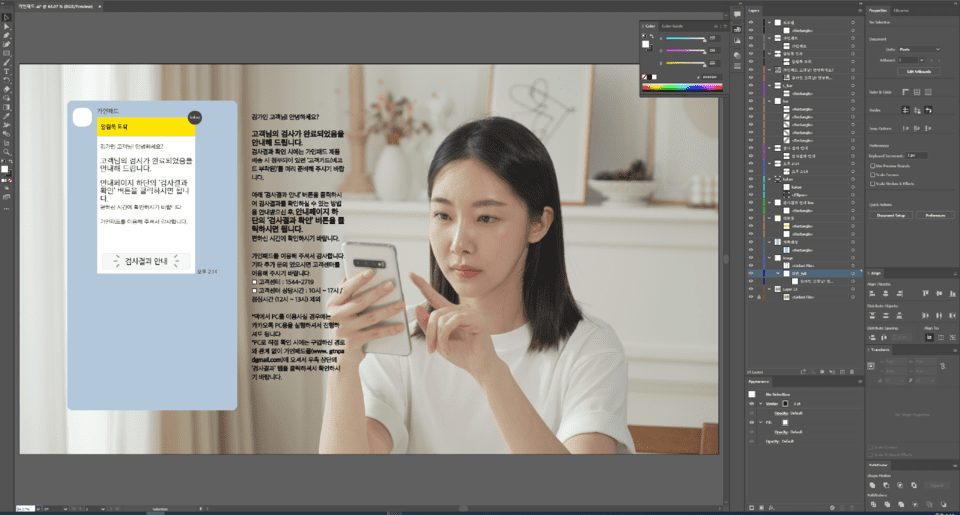Viewport: 960px width, 515px height.
Task: Click the Vertical Align Top icon
Action: click(x=925, y=293)
